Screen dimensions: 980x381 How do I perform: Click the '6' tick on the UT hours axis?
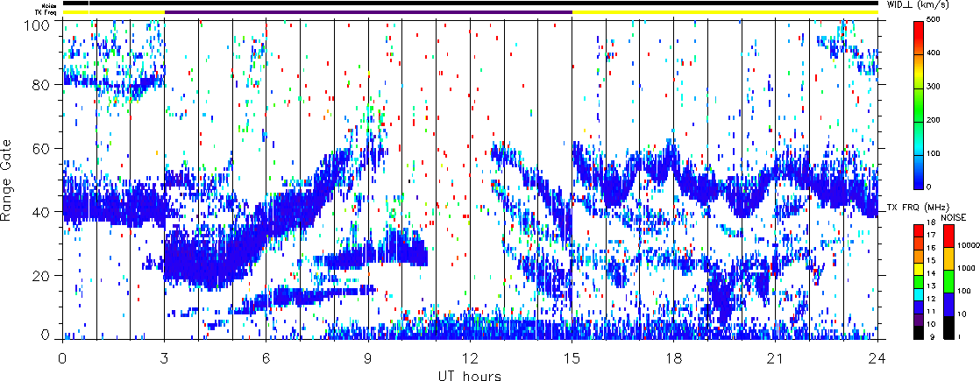click(266, 358)
